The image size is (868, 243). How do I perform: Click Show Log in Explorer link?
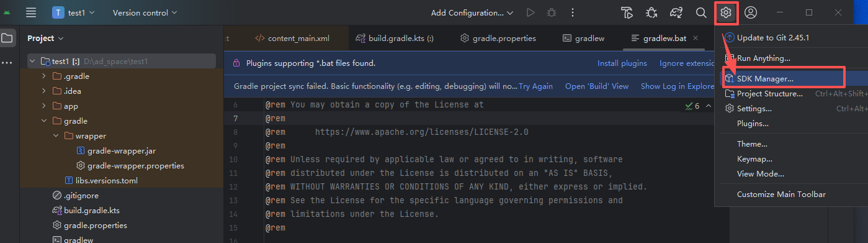678,86
